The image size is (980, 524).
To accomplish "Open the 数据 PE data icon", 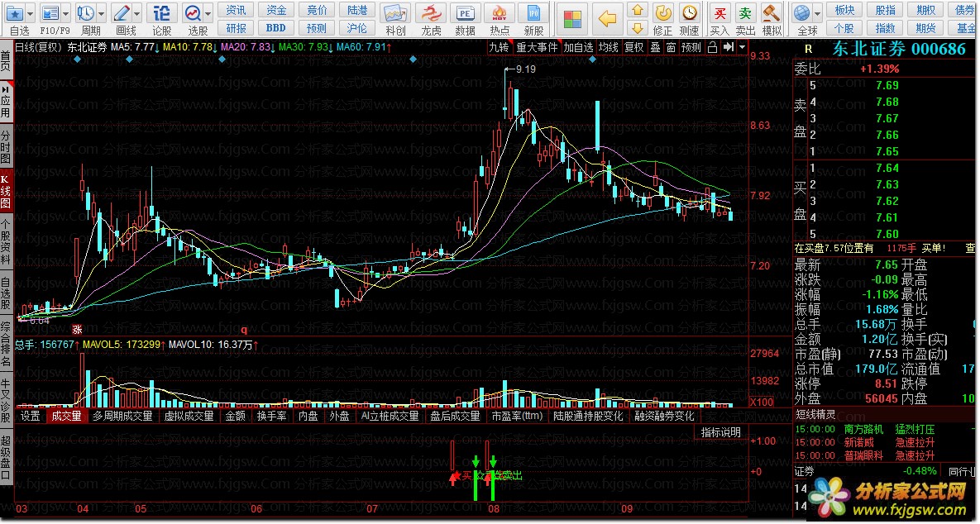I will 465,13.
